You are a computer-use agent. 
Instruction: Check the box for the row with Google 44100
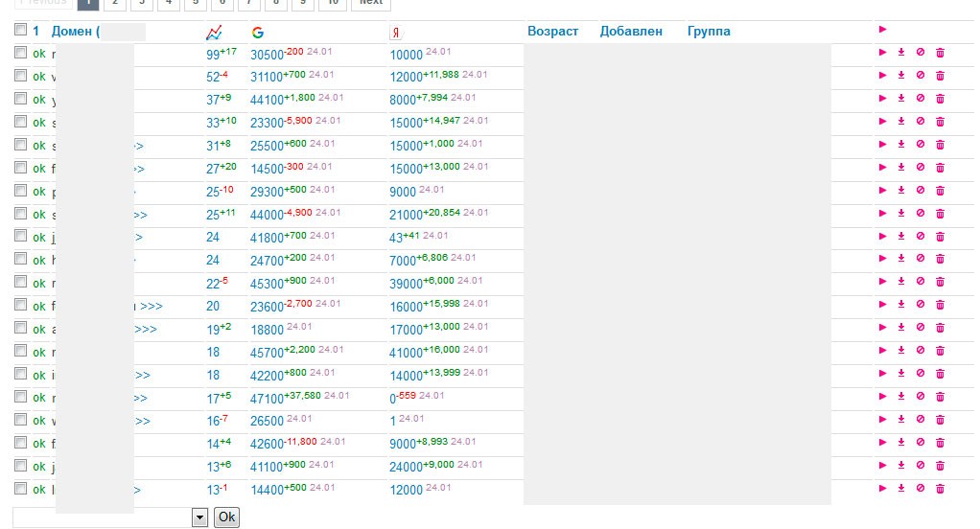click(x=21, y=99)
